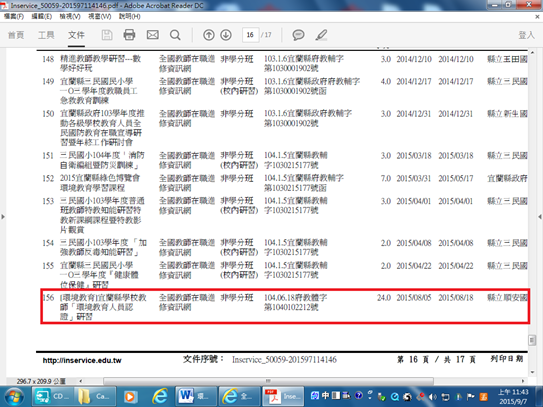Expand the right tools pane arrow
Image resolution: width=543 pixels, height=407 pixels.
click(540, 217)
